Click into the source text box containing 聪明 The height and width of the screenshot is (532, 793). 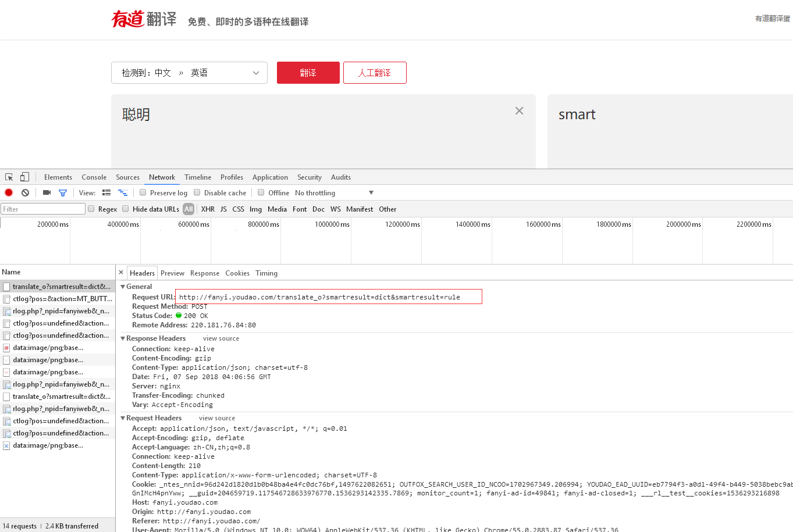323,131
